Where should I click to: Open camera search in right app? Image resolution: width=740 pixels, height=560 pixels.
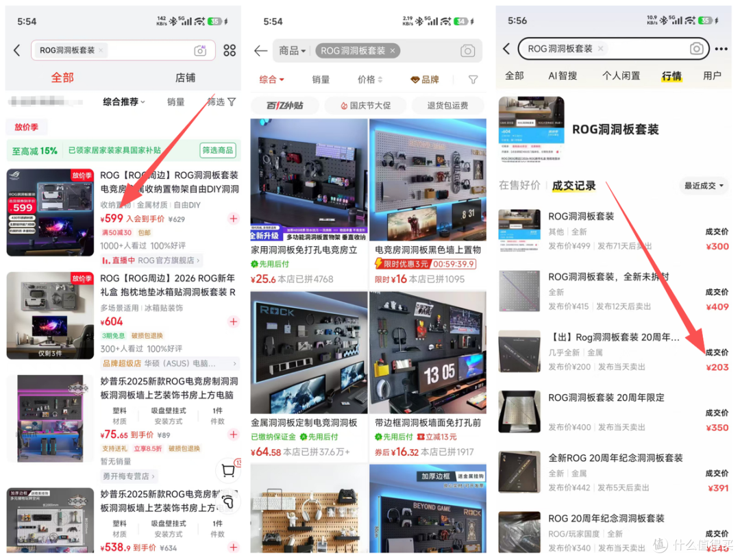click(x=697, y=49)
